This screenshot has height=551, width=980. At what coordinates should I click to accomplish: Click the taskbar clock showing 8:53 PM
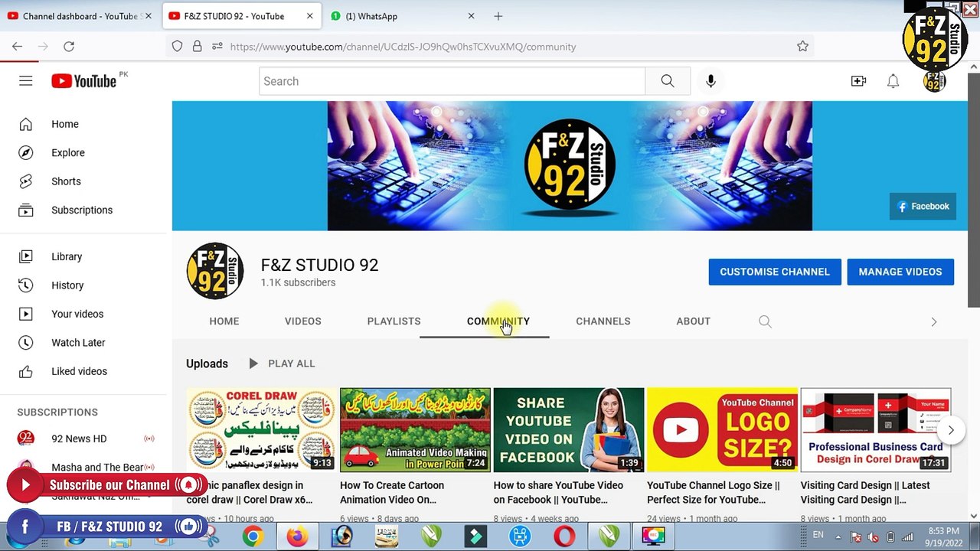[x=942, y=536]
